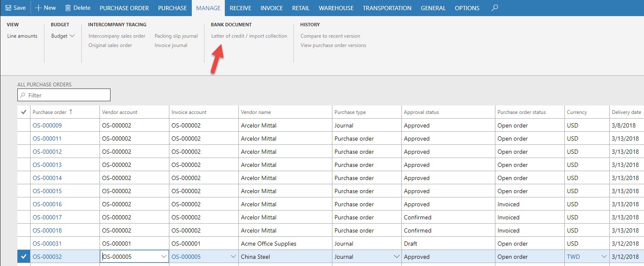The height and width of the screenshot is (266, 644).
Task: Expand the Budget dropdown
Action: [72, 36]
